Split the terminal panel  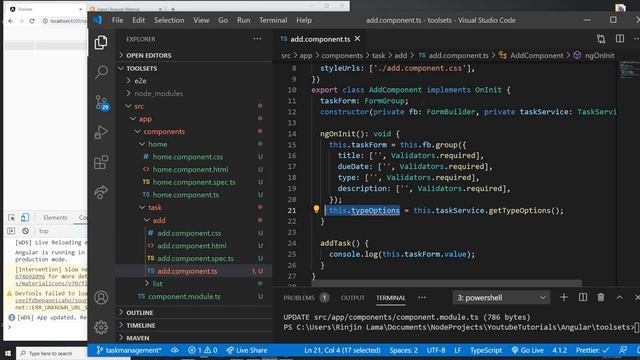(x=582, y=298)
